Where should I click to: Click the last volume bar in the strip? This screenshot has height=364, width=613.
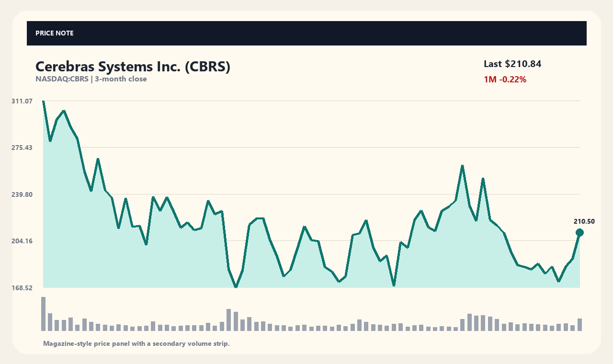pos(579,325)
